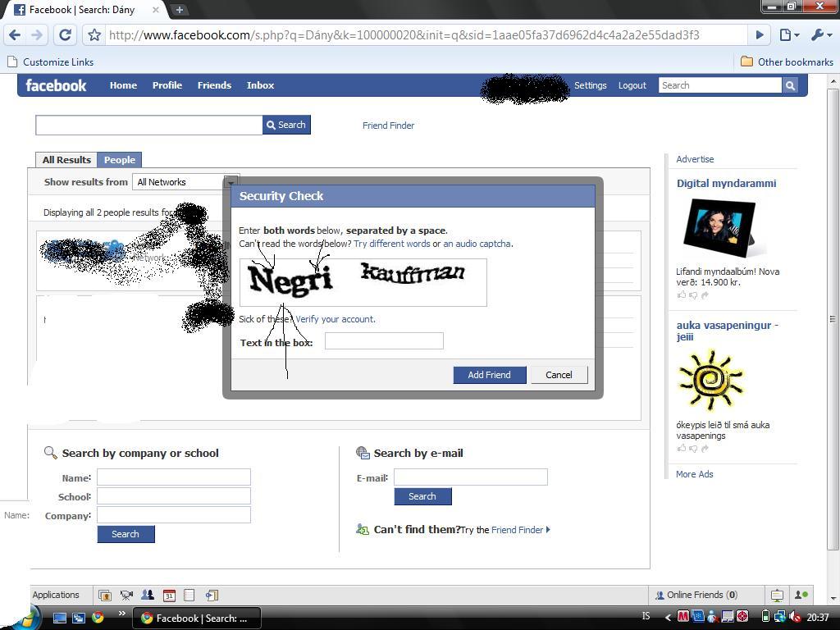The image size is (840, 630).
Task: Reload the page with the refresh icon
Action: (x=66, y=35)
